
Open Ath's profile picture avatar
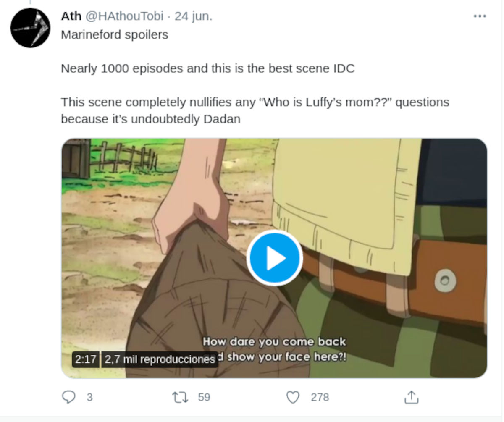pos(30,28)
